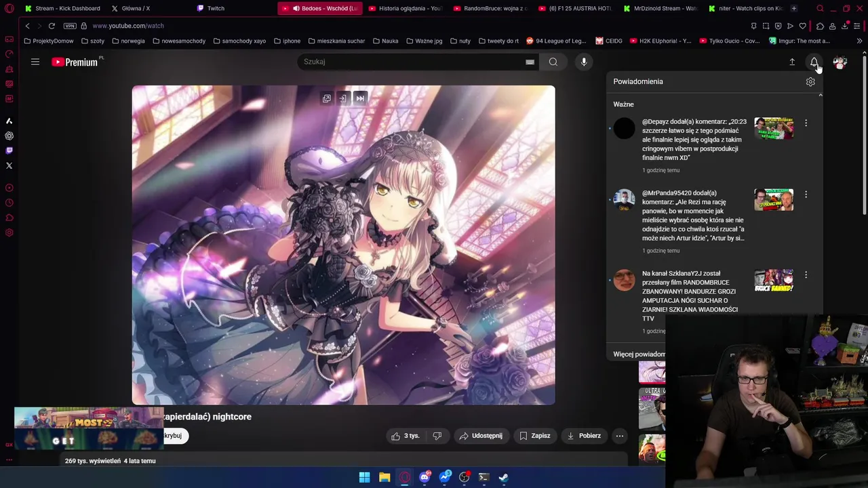
Task: Click the pop-out icon on player overlay
Action: coord(327,98)
